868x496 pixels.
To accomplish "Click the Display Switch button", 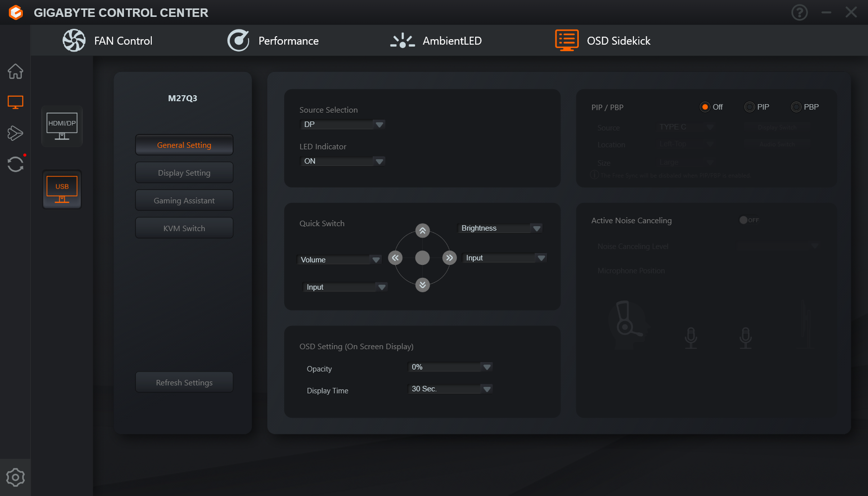I will click(x=777, y=127).
